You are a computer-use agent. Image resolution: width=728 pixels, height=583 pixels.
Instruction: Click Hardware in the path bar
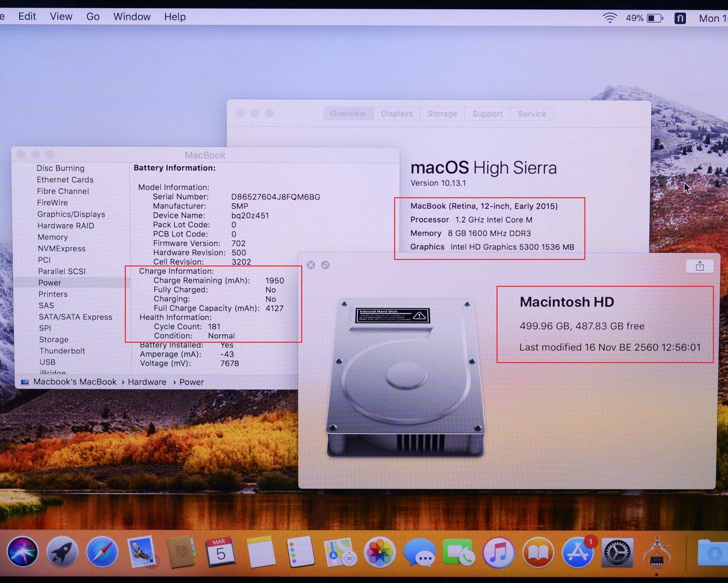pyautogui.click(x=147, y=382)
